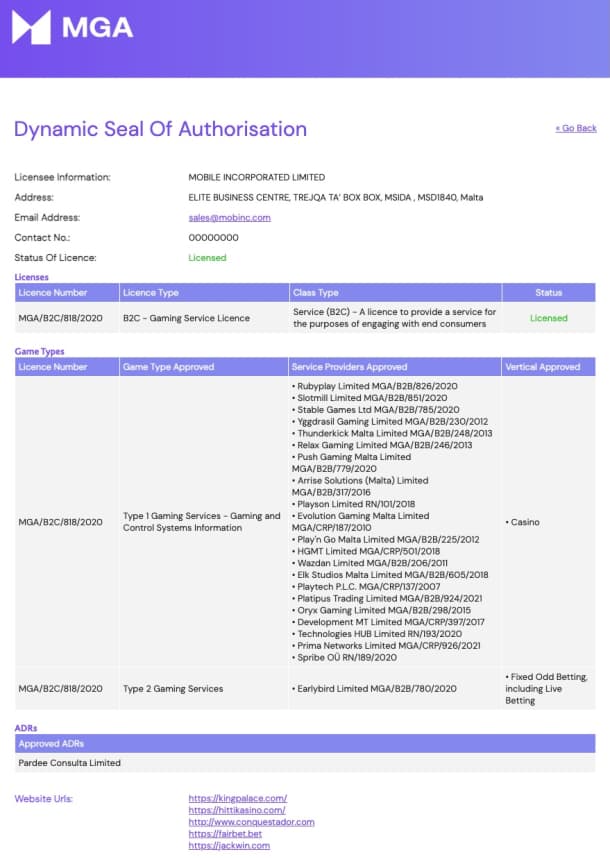Click the Class Type column header
This screenshot has width=610, height=859.
pyautogui.click(x=395, y=293)
